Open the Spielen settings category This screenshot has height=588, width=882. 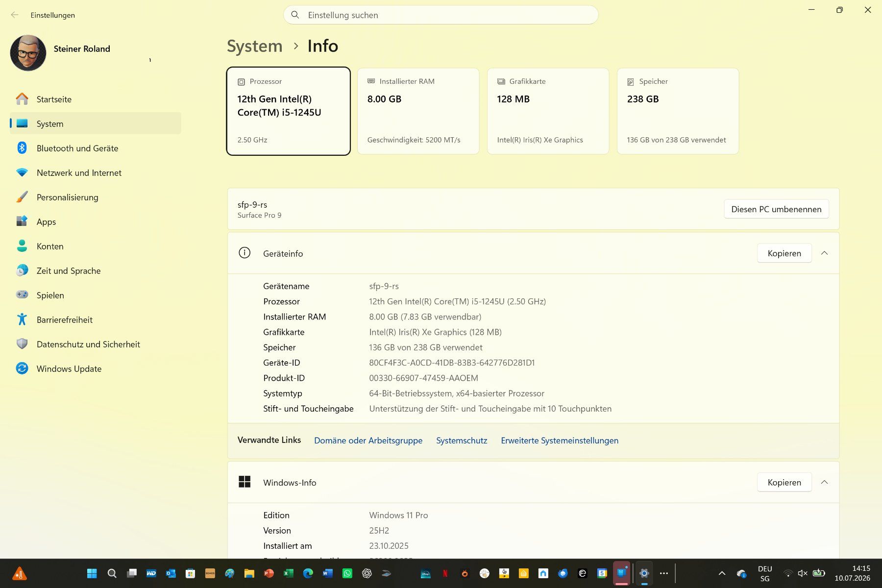96,295
